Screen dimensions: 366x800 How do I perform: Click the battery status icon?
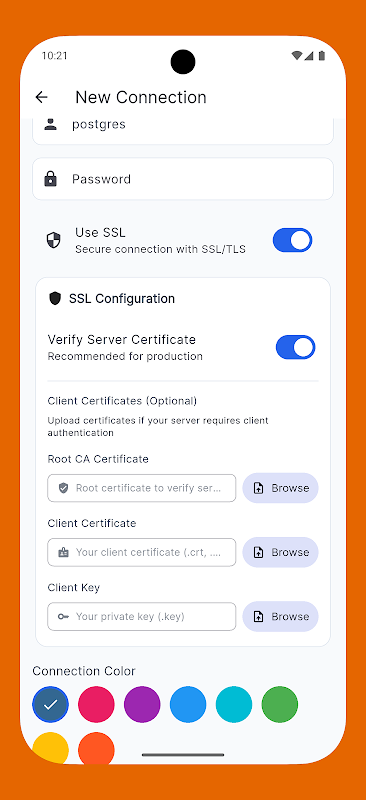coord(322,56)
